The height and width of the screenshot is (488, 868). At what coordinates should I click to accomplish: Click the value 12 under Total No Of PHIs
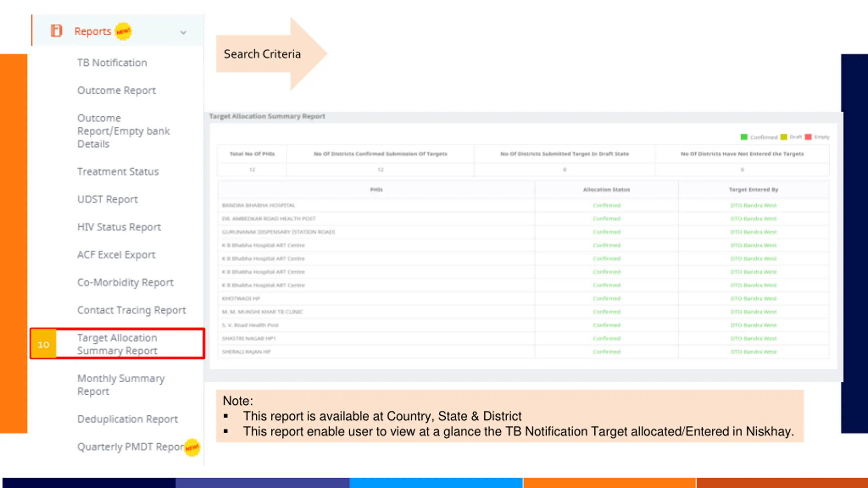pyautogui.click(x=252, y=169)
